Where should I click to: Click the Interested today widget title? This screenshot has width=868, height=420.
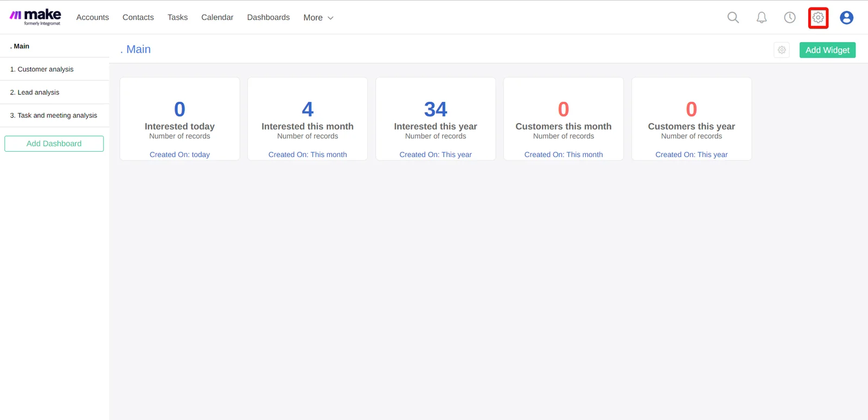[180, 126]
